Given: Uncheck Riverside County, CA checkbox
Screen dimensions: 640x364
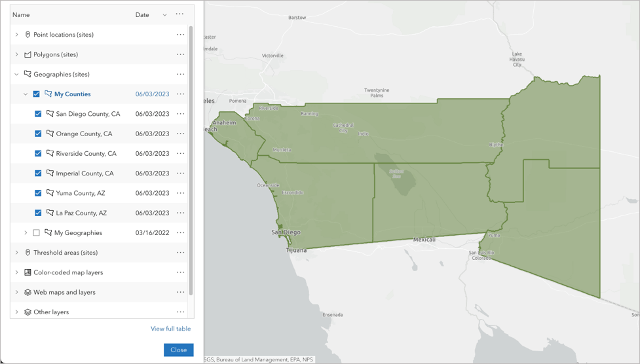Looking at the screenshot, I should click(x=38, y=153).
